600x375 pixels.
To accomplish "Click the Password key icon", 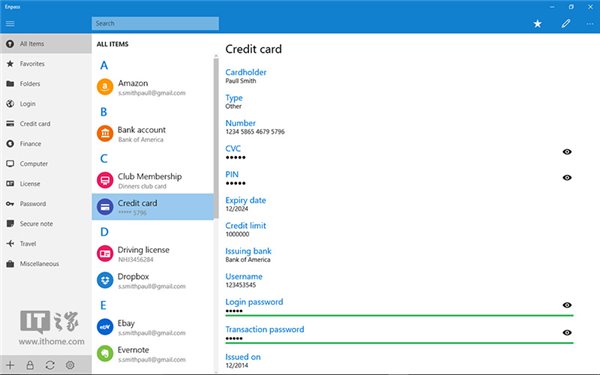I will tap(10, 204).
